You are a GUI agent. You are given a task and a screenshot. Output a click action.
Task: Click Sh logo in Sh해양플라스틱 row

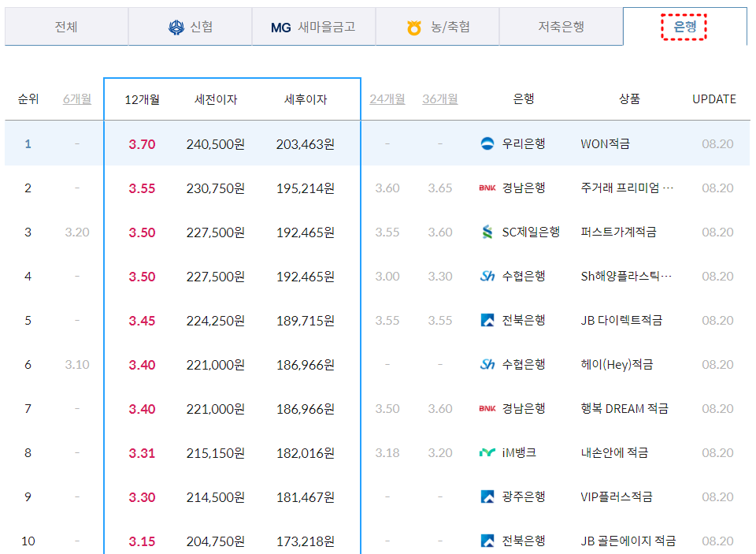point(487,276)
